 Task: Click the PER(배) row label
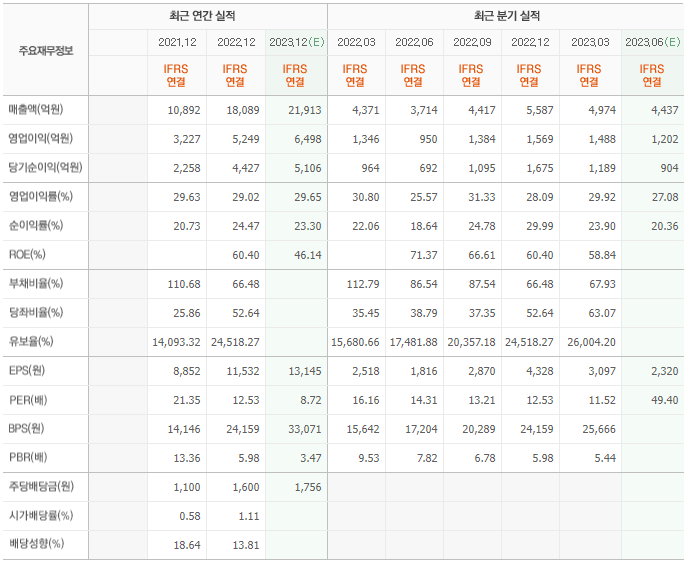[28, 400]
